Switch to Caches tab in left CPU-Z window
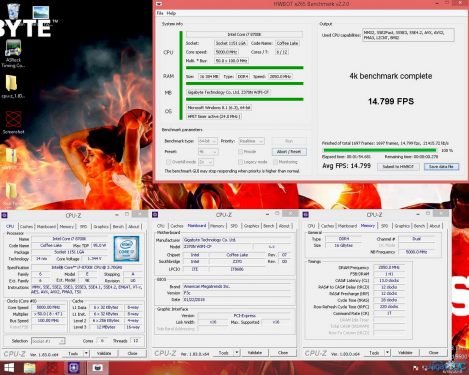The height and width of the screenshot is (375, 469). coord(26,227)
